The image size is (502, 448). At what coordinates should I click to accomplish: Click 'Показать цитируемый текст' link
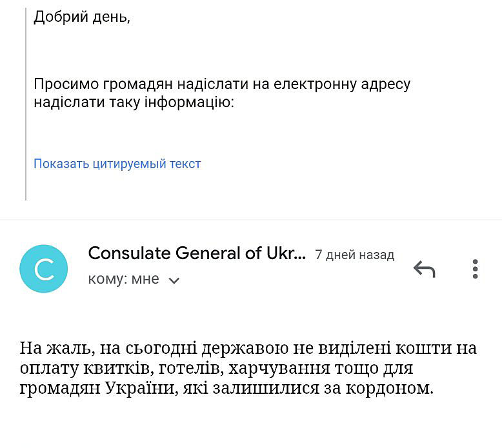(x=117, y=164)
